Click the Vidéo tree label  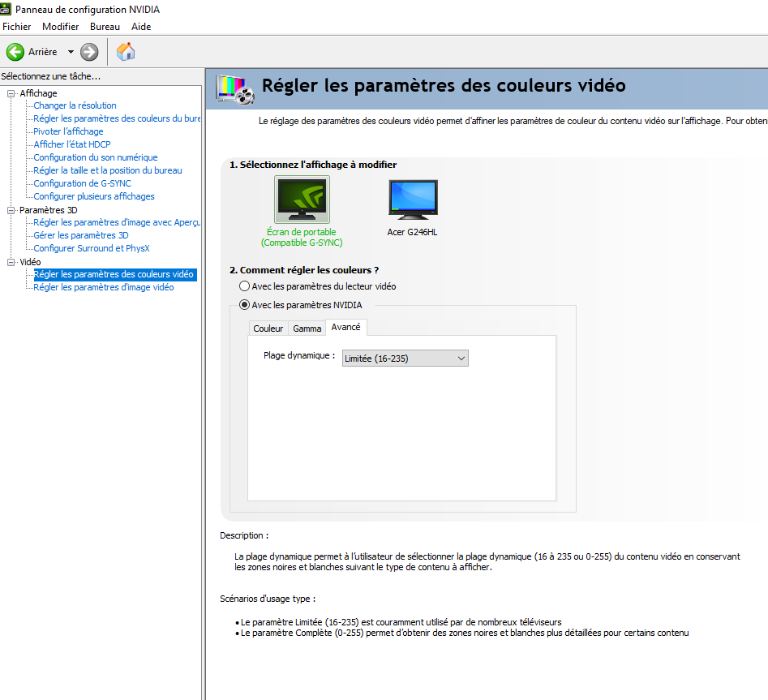coord(30,262)
